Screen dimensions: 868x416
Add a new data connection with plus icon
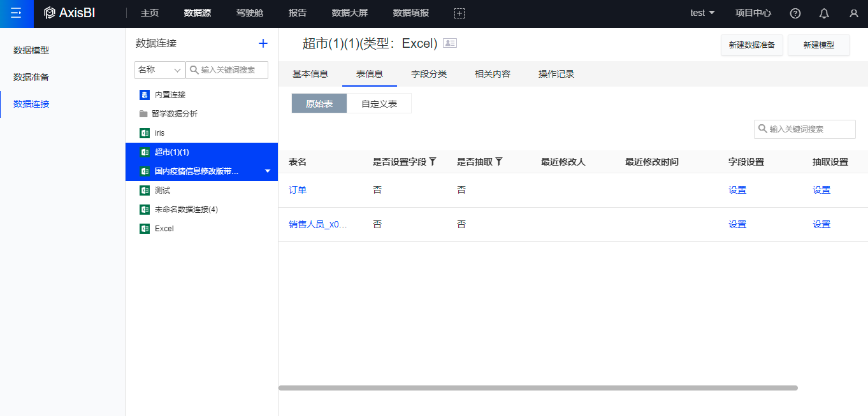point(263,43)
